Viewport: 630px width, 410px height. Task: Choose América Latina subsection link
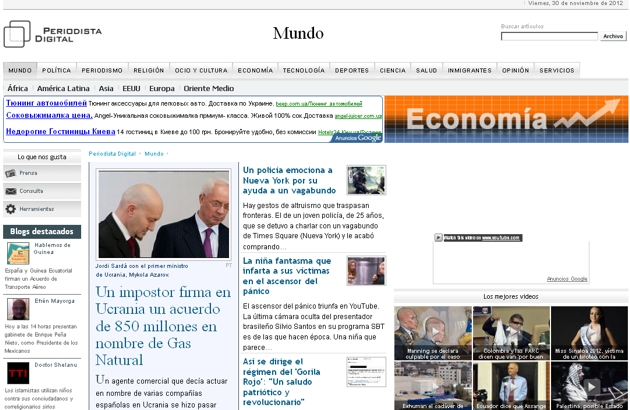coord(63,88)
